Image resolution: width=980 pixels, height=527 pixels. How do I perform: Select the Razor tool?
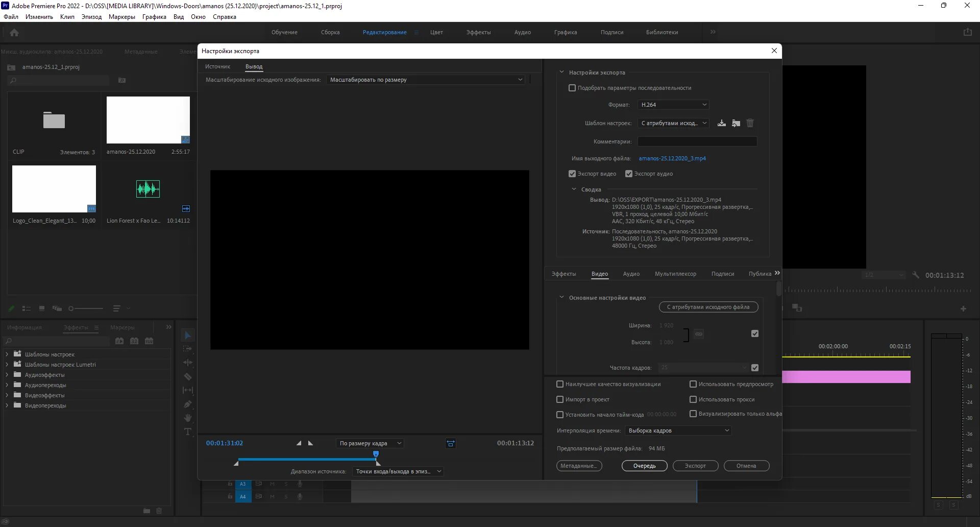click(187, 377)
